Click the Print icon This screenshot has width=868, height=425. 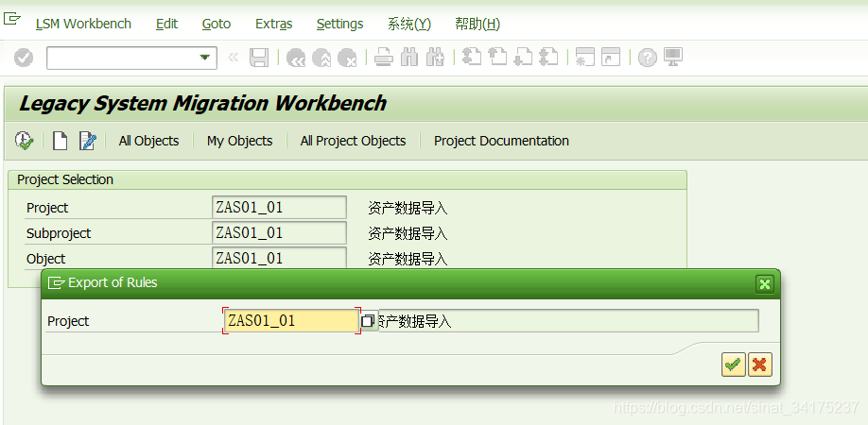coord(384,58)
